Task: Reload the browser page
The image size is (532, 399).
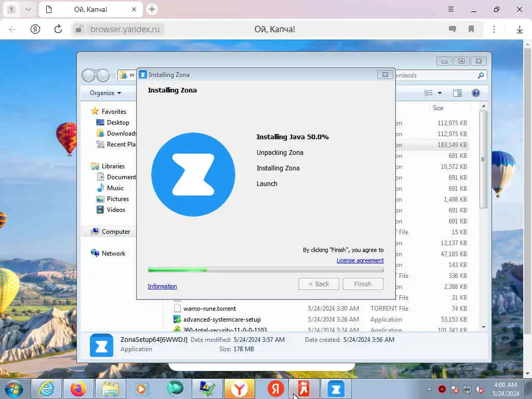Action: [58, 29]
